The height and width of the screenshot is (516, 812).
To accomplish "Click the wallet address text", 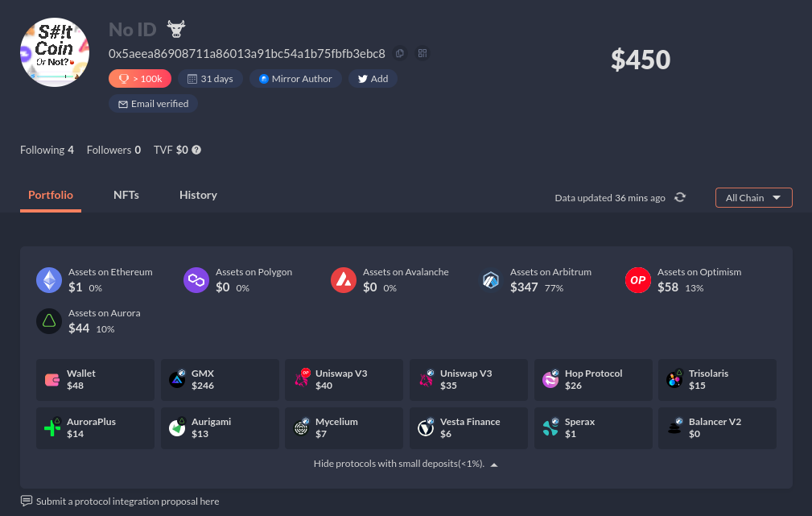I will (x=247, y=53).
